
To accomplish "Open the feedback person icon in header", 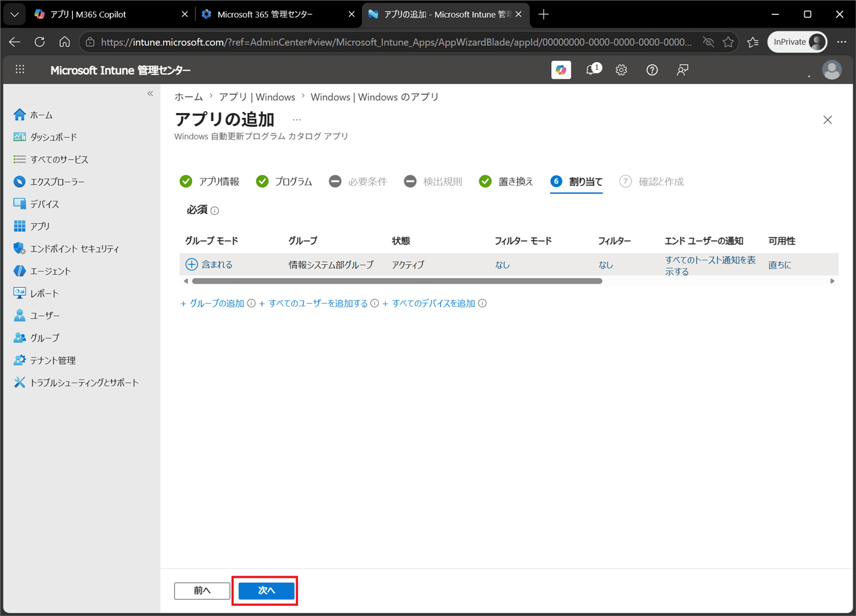I will point(683,70).
